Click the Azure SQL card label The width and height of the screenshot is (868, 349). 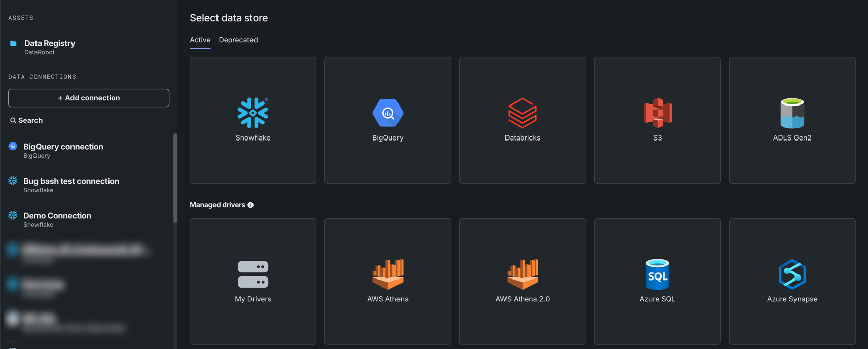coord(657,299)
